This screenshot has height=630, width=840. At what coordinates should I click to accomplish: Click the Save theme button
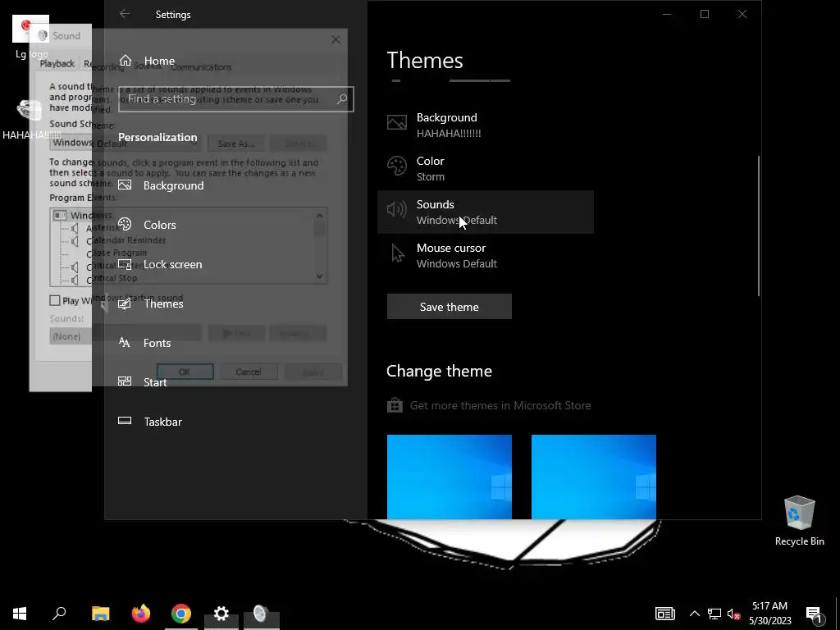pyautogui.click(x=449, y=307)
